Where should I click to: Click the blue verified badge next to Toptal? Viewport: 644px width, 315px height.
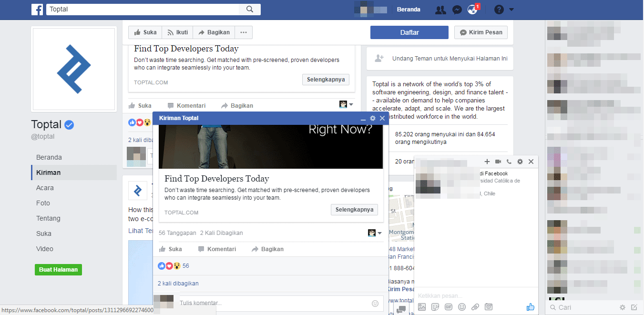(x=70, y=125)
